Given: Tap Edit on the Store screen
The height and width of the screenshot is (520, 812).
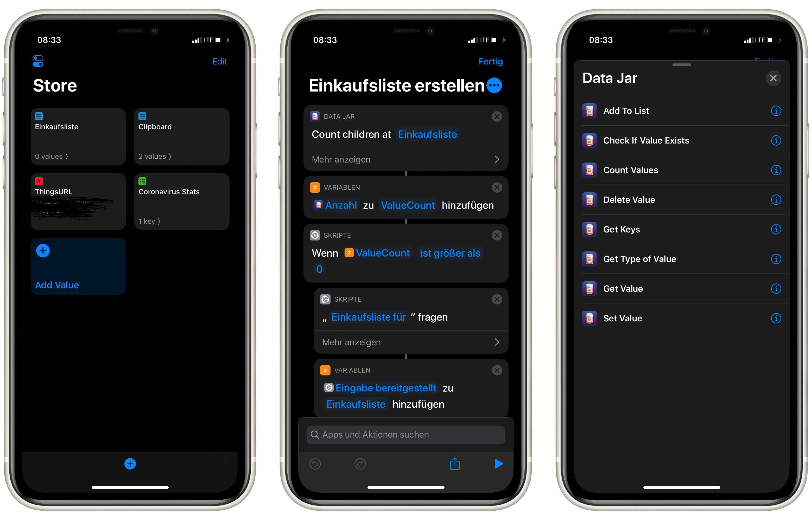Looking at the screenshot, I should pyautogui.click(x=219, y=61).
